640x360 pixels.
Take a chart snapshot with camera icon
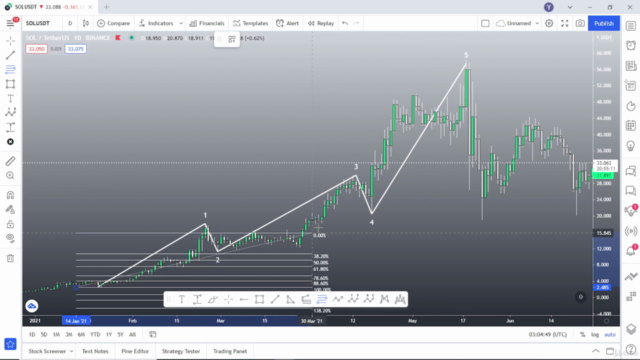tap(580, 23)
